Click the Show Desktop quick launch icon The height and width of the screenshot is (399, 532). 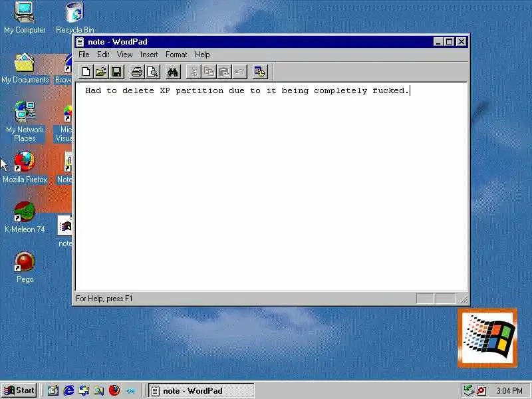[53, 390]
